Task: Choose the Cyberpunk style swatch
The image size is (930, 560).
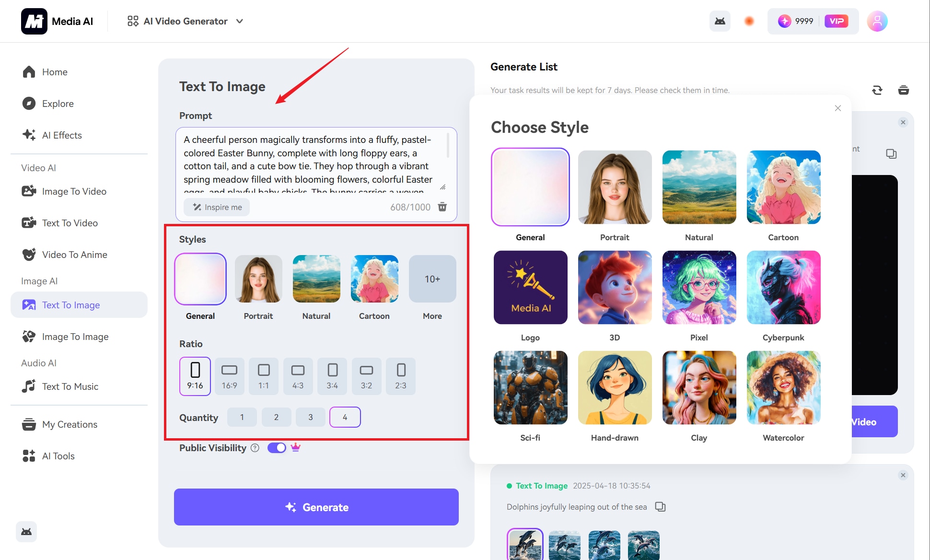Action: click(x=783, y=287)
